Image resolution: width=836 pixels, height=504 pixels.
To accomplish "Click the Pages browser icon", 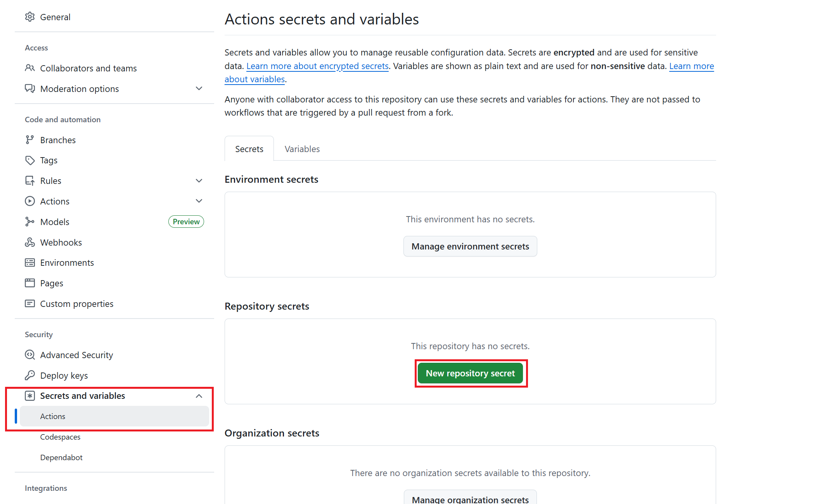I will (30, 283).
